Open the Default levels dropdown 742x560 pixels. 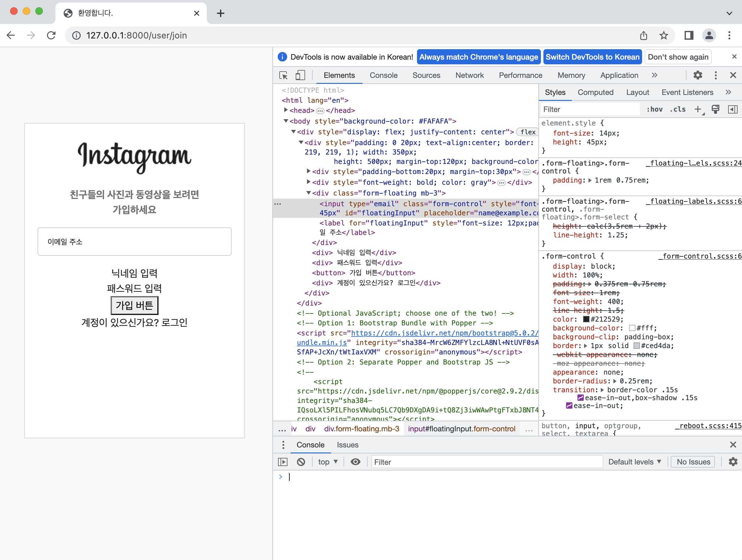click(x=634, y=462)
